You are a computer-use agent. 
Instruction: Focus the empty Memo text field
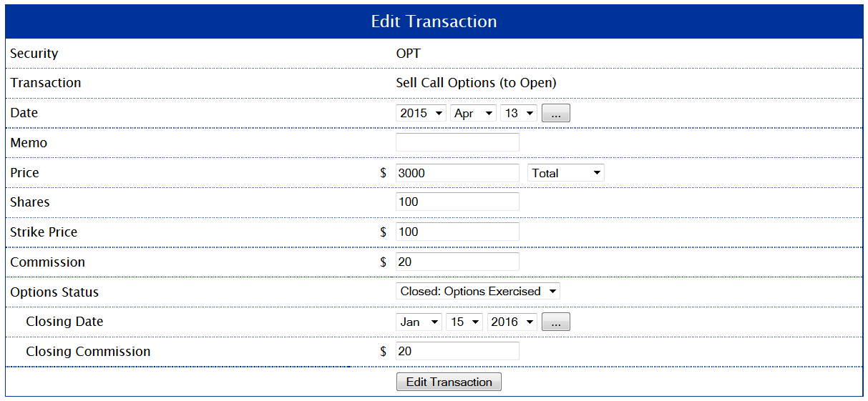(457, 142)
